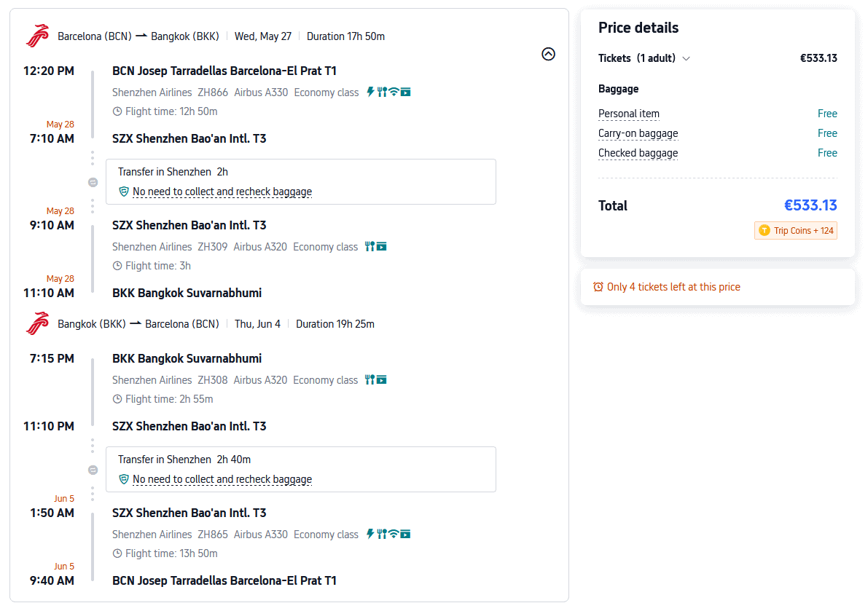Expand the Tickets (1 adult) dropdown arrow
The image size is (868, 611).
coord(686,58)
